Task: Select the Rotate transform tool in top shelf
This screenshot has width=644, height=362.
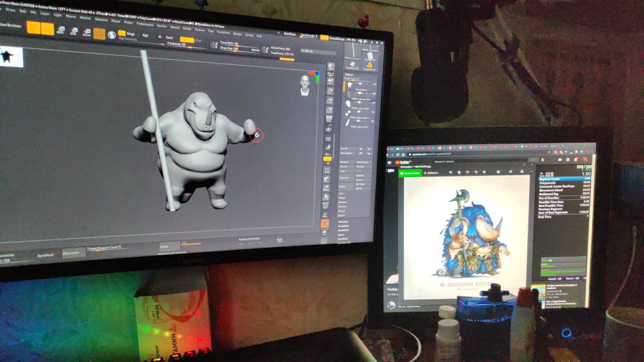Action: [87, 32]
